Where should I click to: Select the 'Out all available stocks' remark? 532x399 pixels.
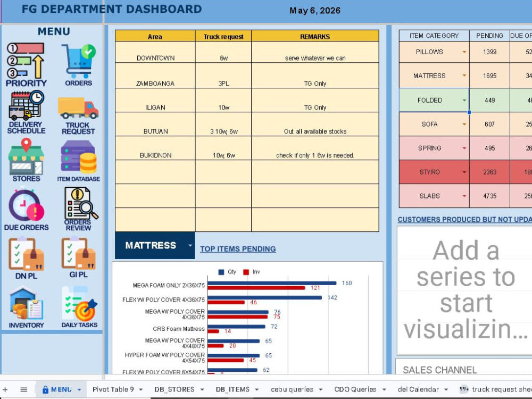pos(315,124)
